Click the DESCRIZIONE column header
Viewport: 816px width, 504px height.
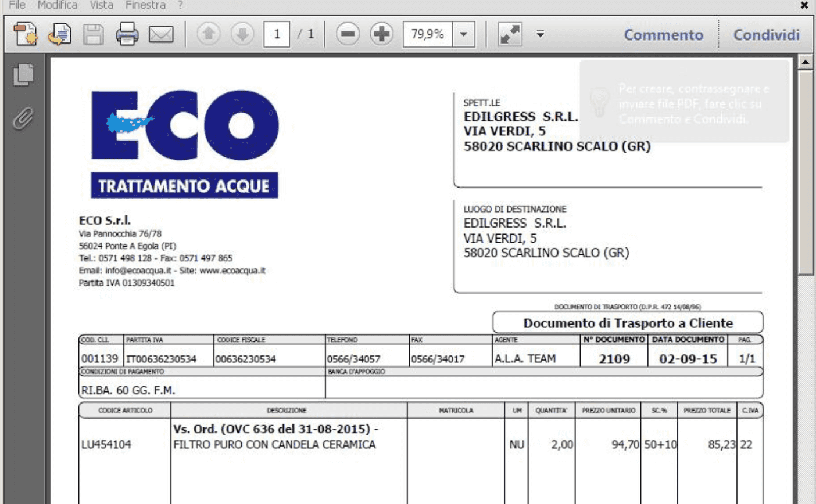tap(287, 410)
